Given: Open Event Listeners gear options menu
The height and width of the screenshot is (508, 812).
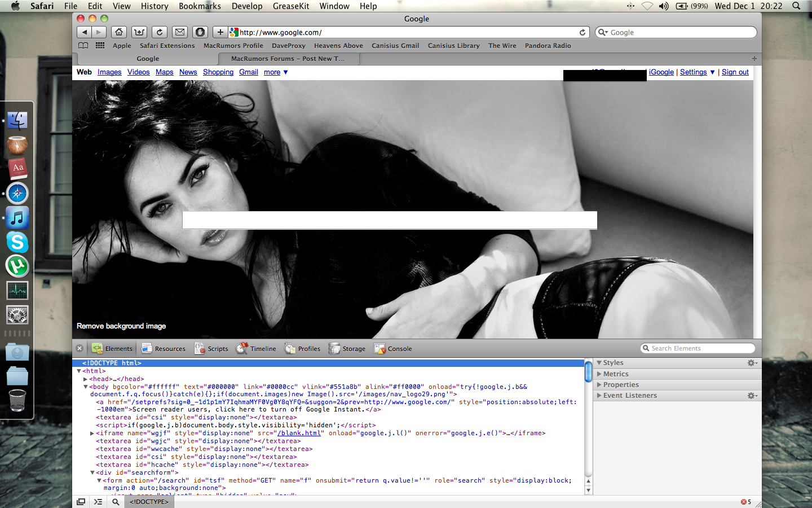Looking at the screenshot, I should click(752, 396).
